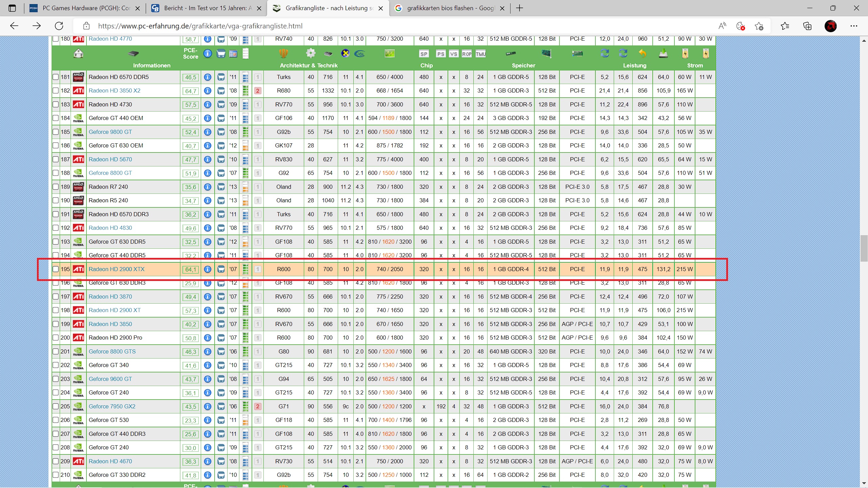Viewport: 868px width, 488px height.
Task: Open Edge Settings and more menu
Action: tap(854, 26)
